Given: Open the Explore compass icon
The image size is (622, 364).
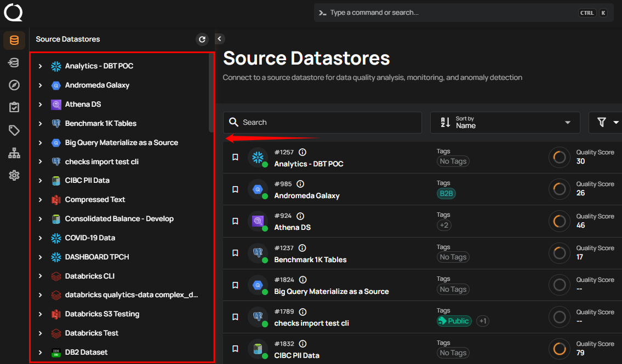Looking at the screenshot, I should [14, 85].
